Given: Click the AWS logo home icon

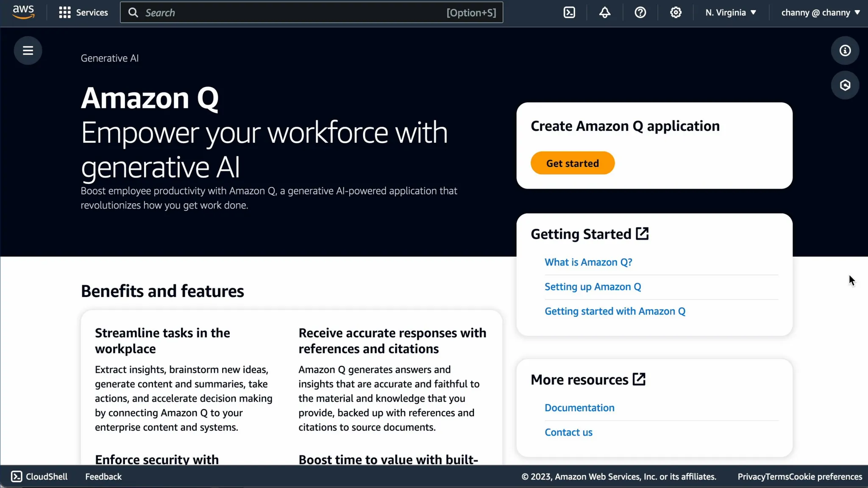Looking at the screenshot, I should click(x=23, y=12).
